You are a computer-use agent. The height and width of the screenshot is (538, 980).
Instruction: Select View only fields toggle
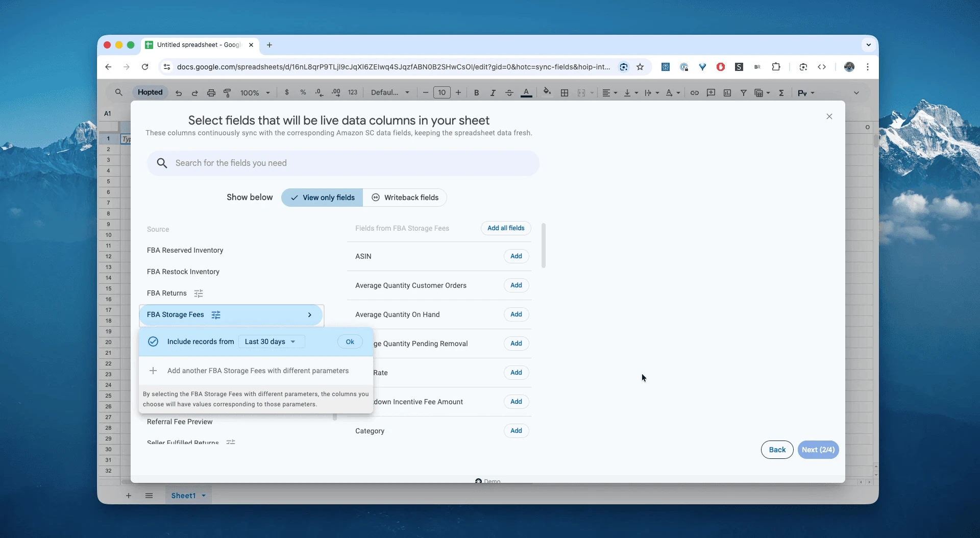tap(322, 198)
